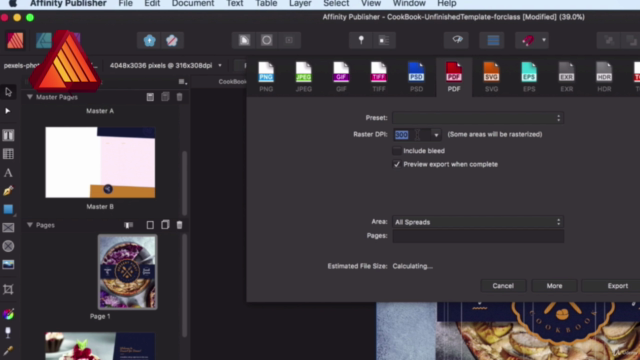Image resolution: width=640 pixels, height=360 pixels.
Task: Choose PSD export format
Action: (416, 76)
